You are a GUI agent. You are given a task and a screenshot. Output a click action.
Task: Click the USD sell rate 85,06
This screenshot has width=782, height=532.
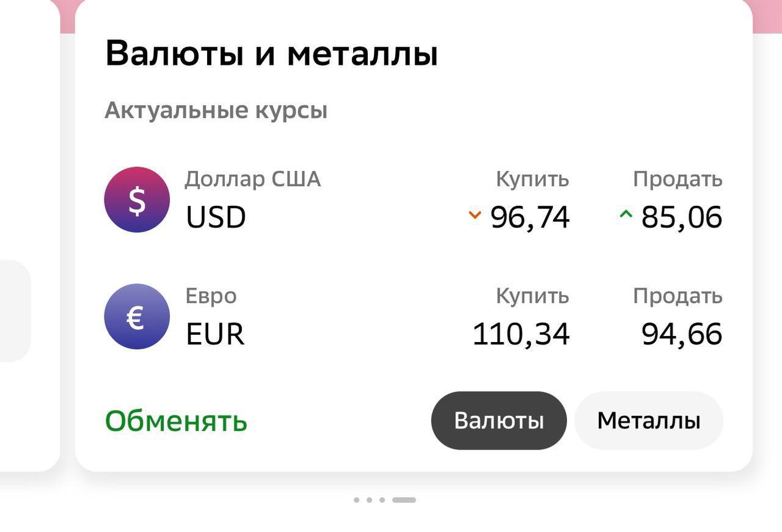(x=681, y=217)
